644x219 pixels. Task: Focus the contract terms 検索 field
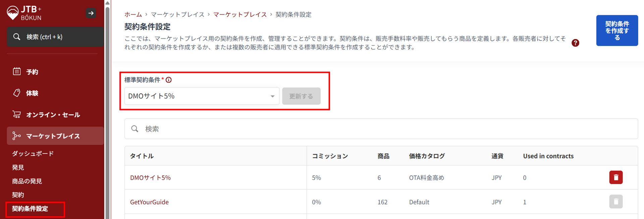[381, 129]
